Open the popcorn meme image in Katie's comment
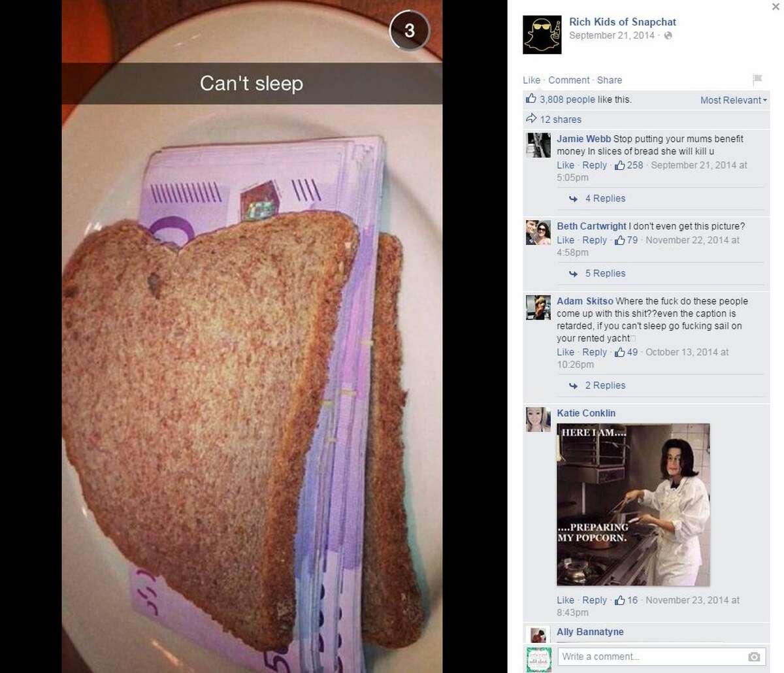 (633, 504)
